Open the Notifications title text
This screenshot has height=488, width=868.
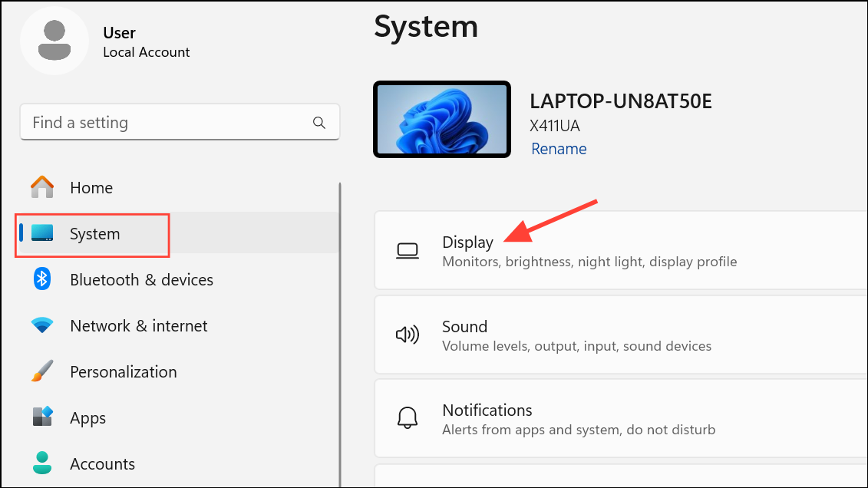click(x=487, y=410)
